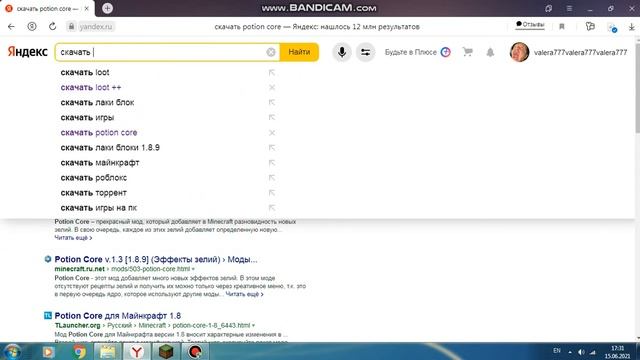This screenshot has height=360, width=640.
Task: Click the padlock site security icon
Action: (71, 27)
